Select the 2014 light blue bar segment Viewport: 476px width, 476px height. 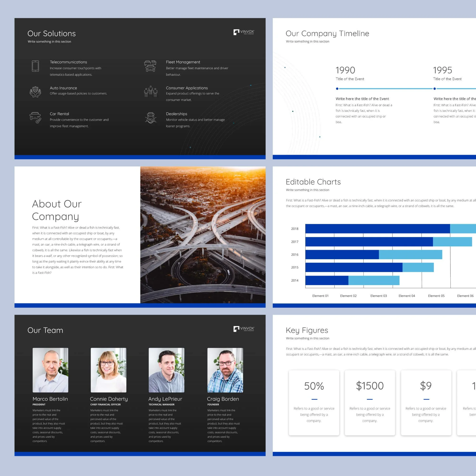[x=374, y=280]
